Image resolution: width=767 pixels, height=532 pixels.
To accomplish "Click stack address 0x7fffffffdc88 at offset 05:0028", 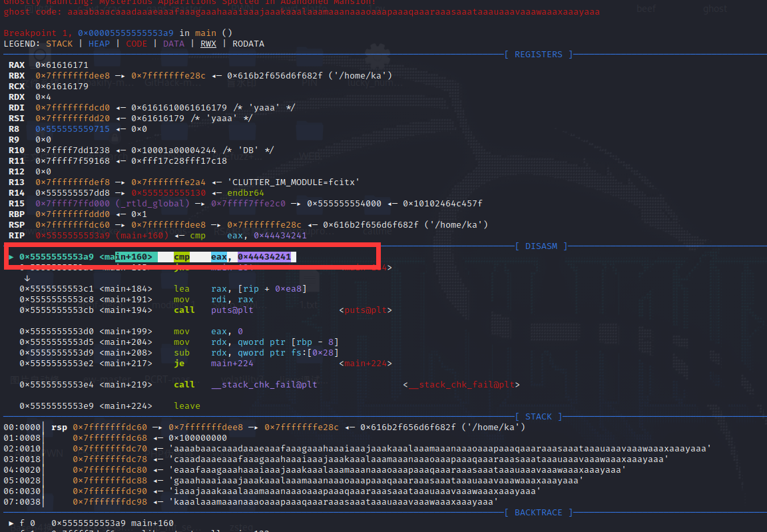I will pyautogui.click(x=110, y=481).
